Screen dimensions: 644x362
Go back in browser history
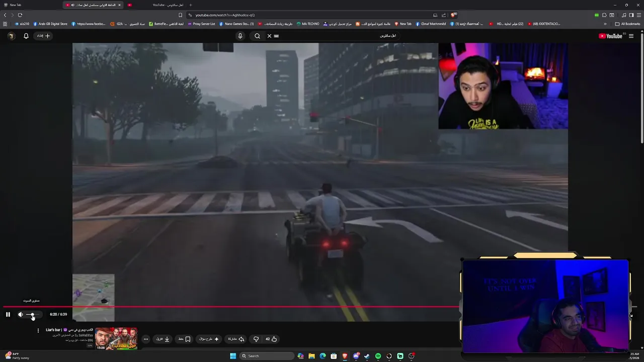click(x=5, y=15)
